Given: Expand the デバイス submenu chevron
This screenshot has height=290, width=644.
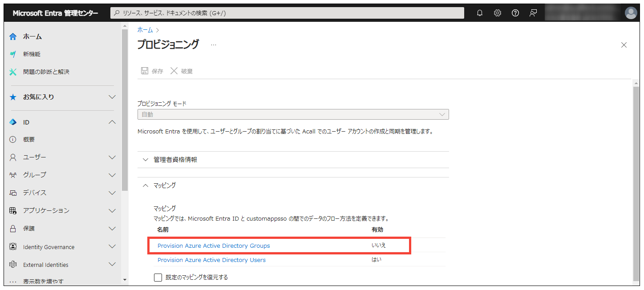Looking at the screenshot, I should tap(113, 193).
